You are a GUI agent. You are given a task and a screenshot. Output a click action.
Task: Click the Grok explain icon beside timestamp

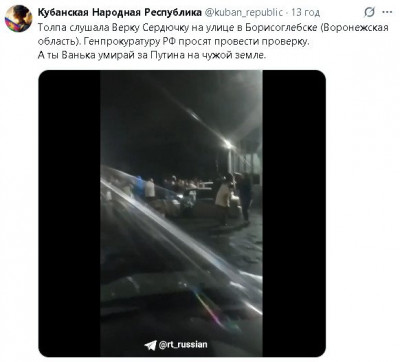[369, 12]
